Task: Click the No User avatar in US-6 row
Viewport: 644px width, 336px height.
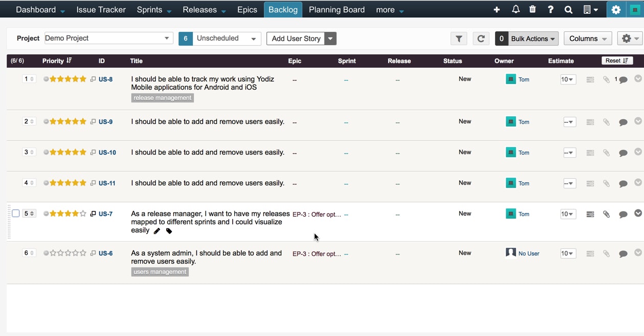Action: click(510, 253)
